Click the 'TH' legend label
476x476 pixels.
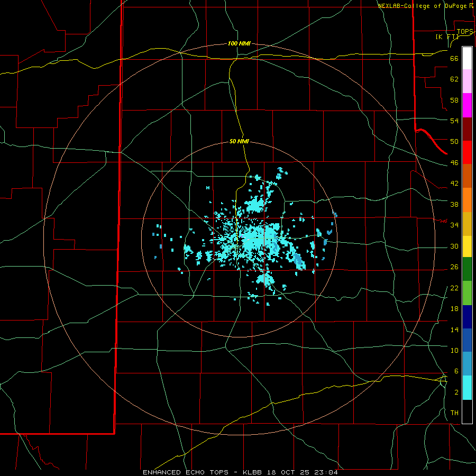coord(454,413)
